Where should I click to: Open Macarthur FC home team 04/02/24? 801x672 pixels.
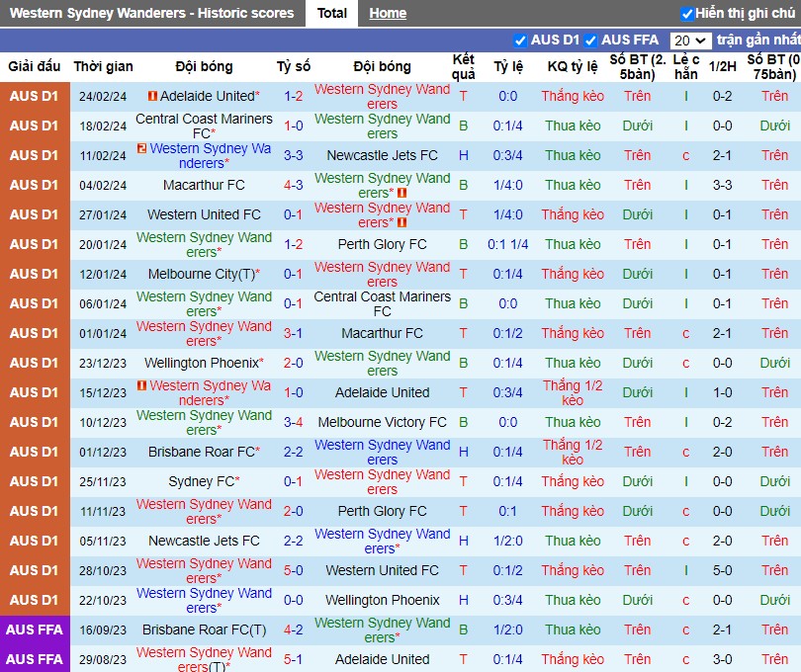pos(204,185)
